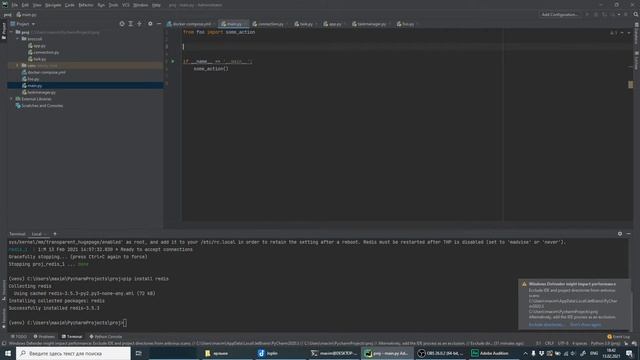Open Search Everywhere magnifier icon
This screenshot has height=360, width=640.
click(636, 14)
